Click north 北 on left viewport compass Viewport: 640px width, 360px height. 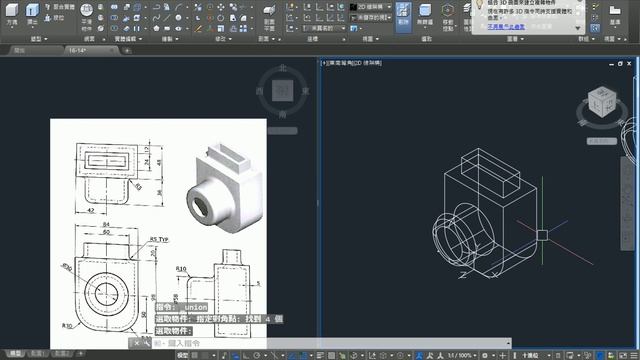point(282,68)
